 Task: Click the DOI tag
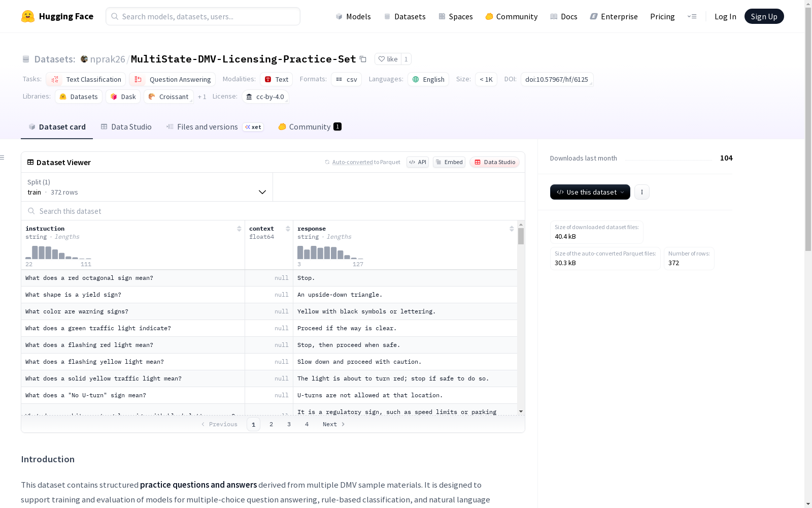click(x=557, y=79)
